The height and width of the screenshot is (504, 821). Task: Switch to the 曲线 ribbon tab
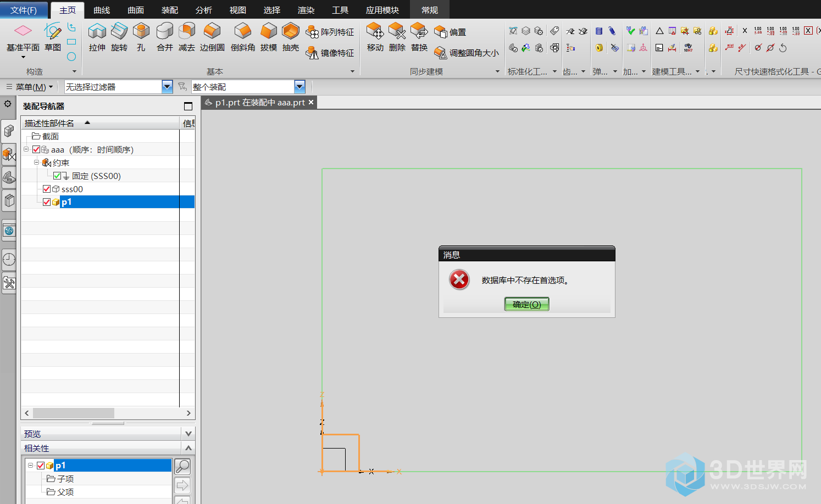[x=102, y=10]
